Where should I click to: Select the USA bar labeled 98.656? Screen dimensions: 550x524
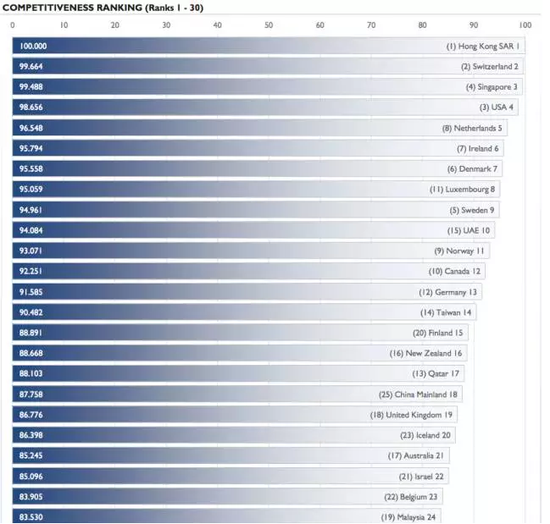[266, 107]
